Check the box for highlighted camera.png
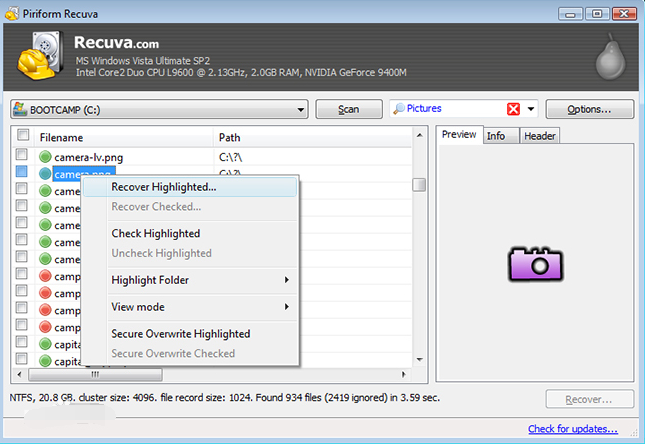Viewport: 645px width, 444px height. (21, 171)
